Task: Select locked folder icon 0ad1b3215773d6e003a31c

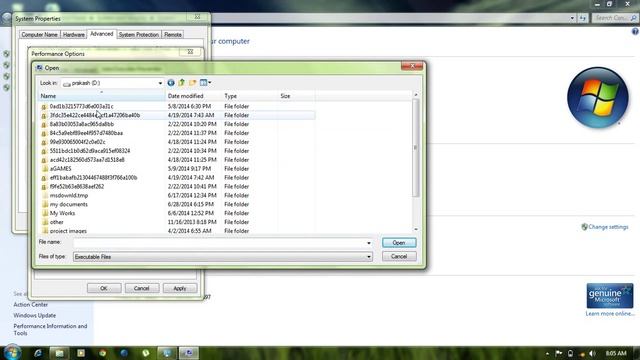Action: (44, 107)
